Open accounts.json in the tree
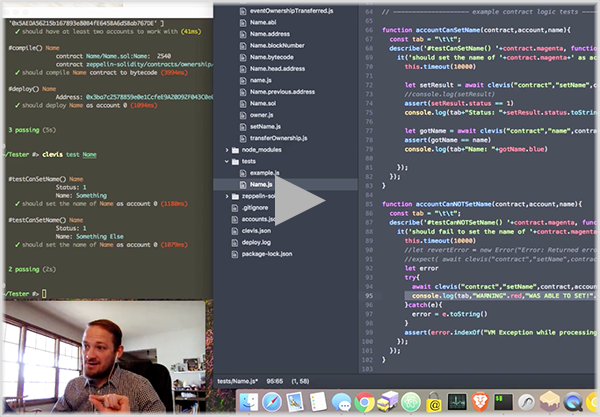 (x=258, y=219)
